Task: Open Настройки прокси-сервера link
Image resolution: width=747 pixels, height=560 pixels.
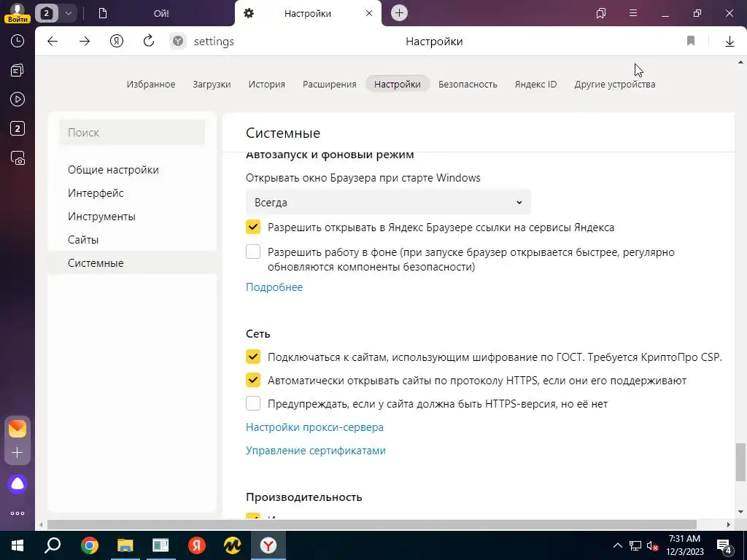Action: pos(314,427)
